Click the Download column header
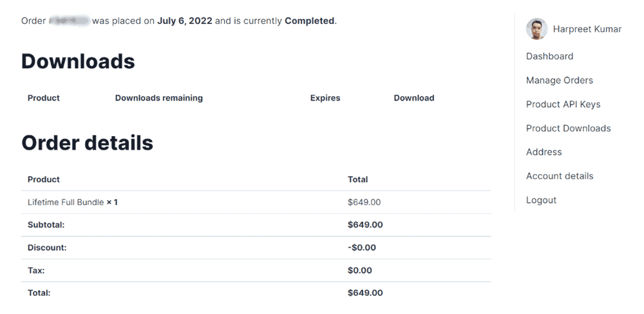Screen dimensions: 644x314 tap(414, 98)
